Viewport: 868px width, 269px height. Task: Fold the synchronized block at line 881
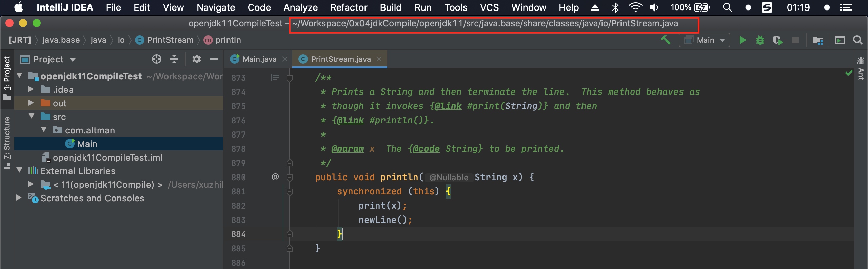[x=290, y=192]
